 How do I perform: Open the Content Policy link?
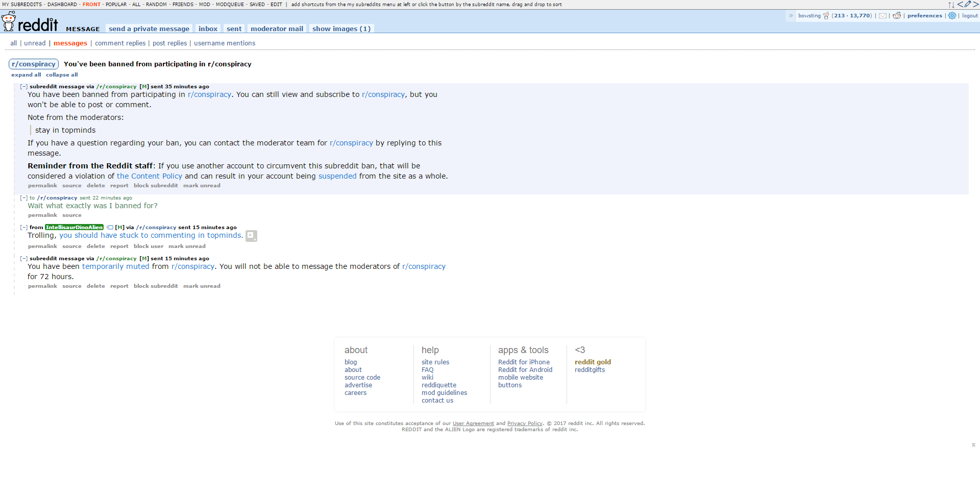150,176
